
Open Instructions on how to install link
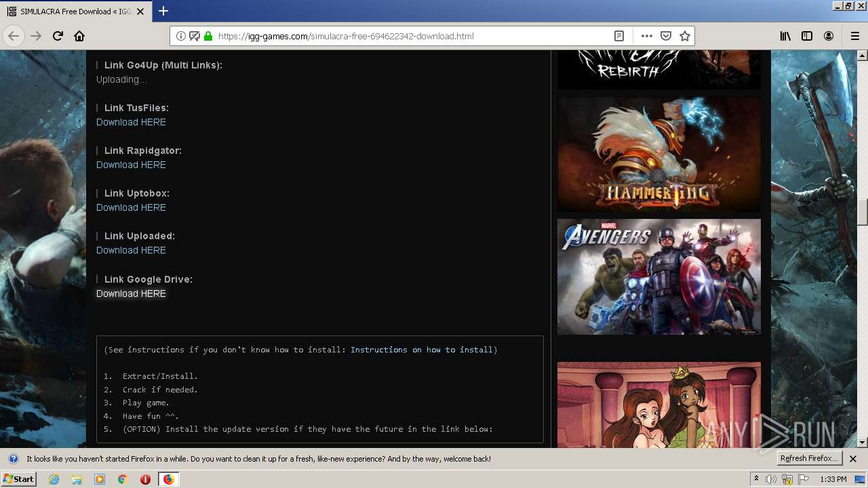(421, 350)
